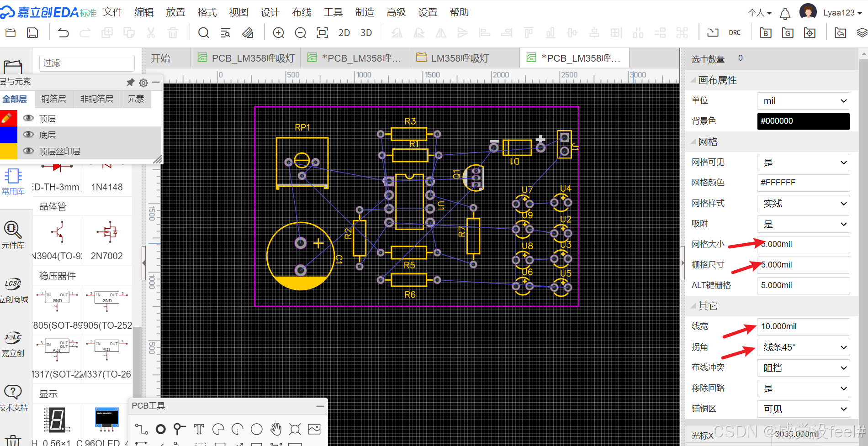The image size is (868, 446).
Task: Click the notification bell icon
Action: coord(785,14)
